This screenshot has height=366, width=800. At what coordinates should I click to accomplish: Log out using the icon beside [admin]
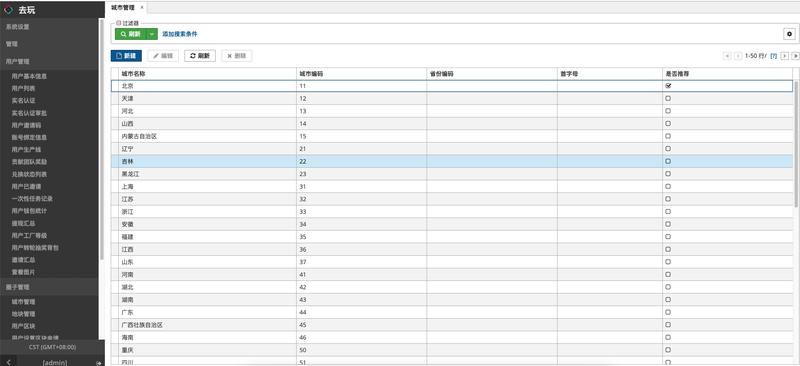point(98,362)
